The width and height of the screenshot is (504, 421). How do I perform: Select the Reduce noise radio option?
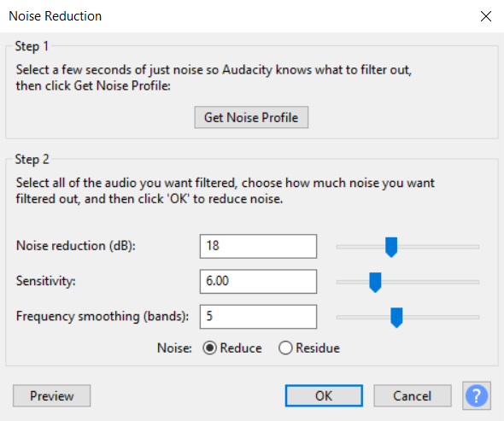[209, 348]
